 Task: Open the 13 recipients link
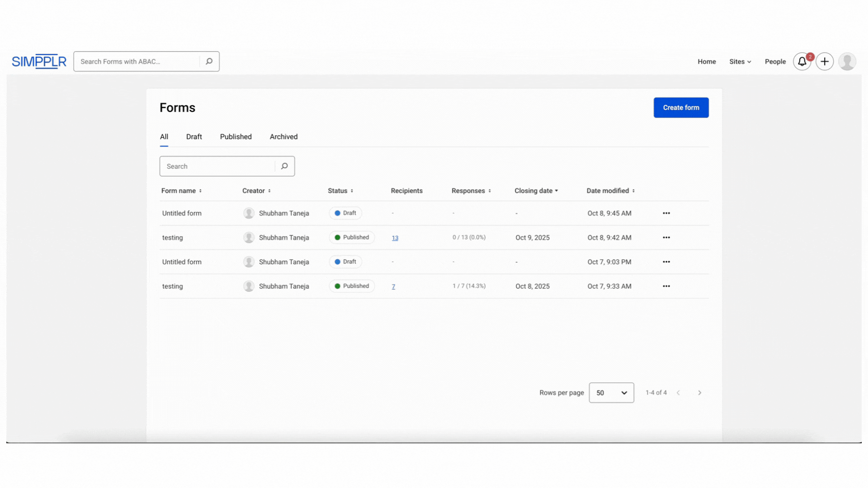click(x=395, y=238)
